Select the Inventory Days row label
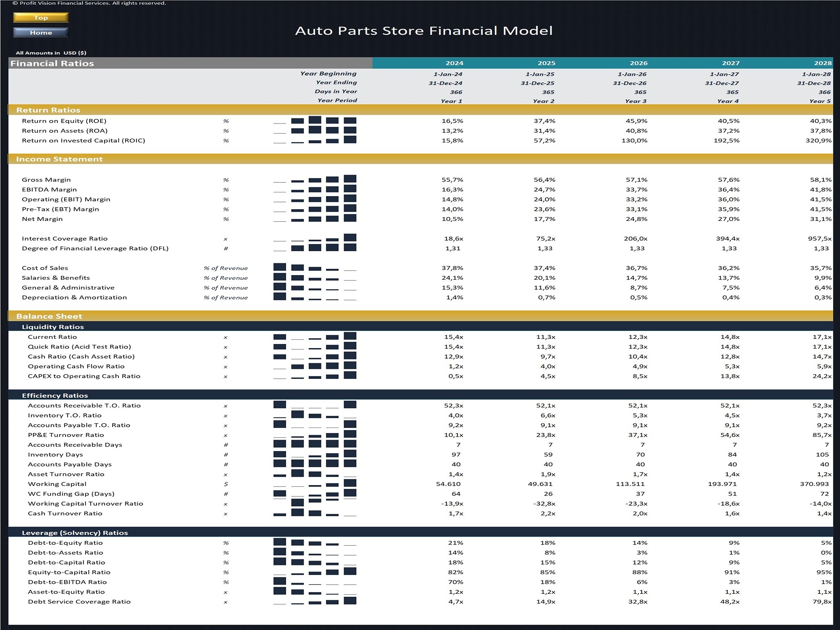Viewport: 840px width, 630px height. pos(55,454)
